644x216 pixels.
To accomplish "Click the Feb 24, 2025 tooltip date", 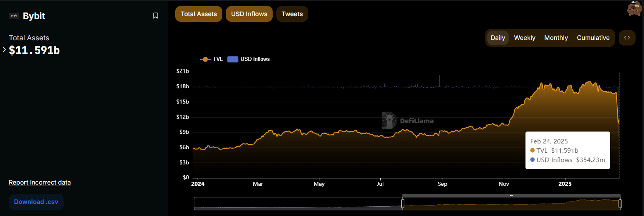I will 549,141.
